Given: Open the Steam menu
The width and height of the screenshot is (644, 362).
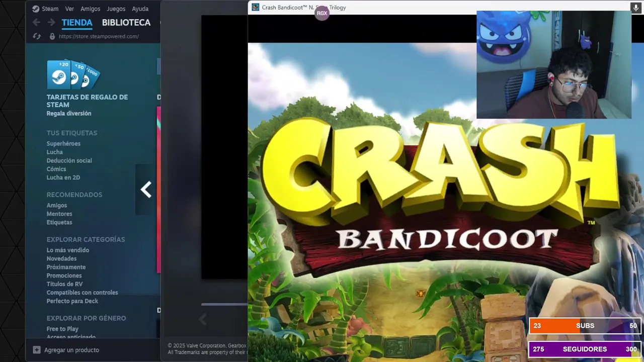Looking at the screenshot, I should 50,9.
